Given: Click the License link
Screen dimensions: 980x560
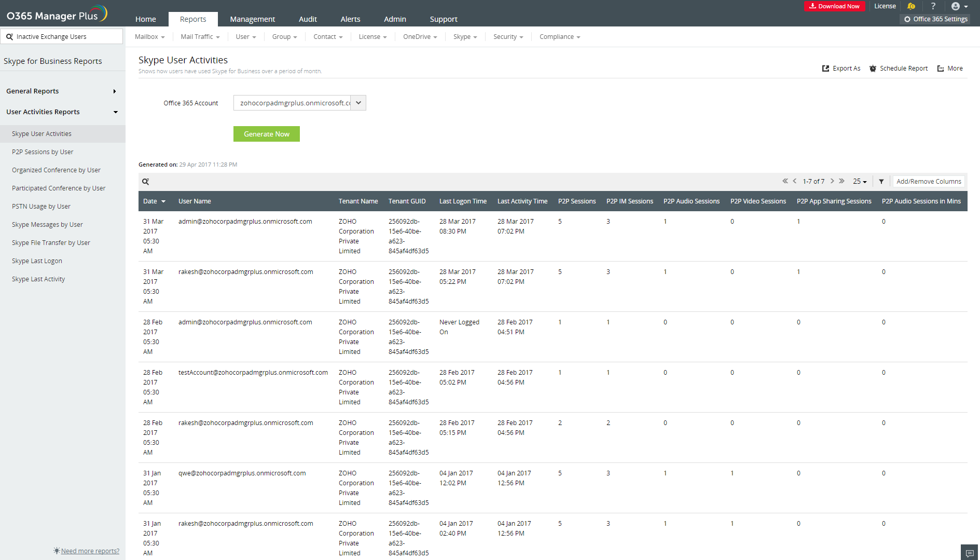Looking at the screenshot, I should [885, 6].
